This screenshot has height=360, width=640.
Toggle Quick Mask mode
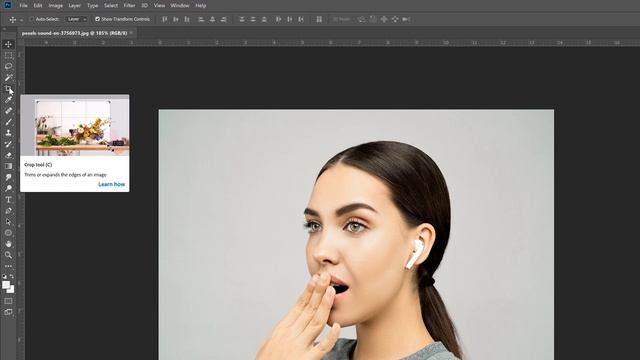pyautogui.click(x=8, y=301)
